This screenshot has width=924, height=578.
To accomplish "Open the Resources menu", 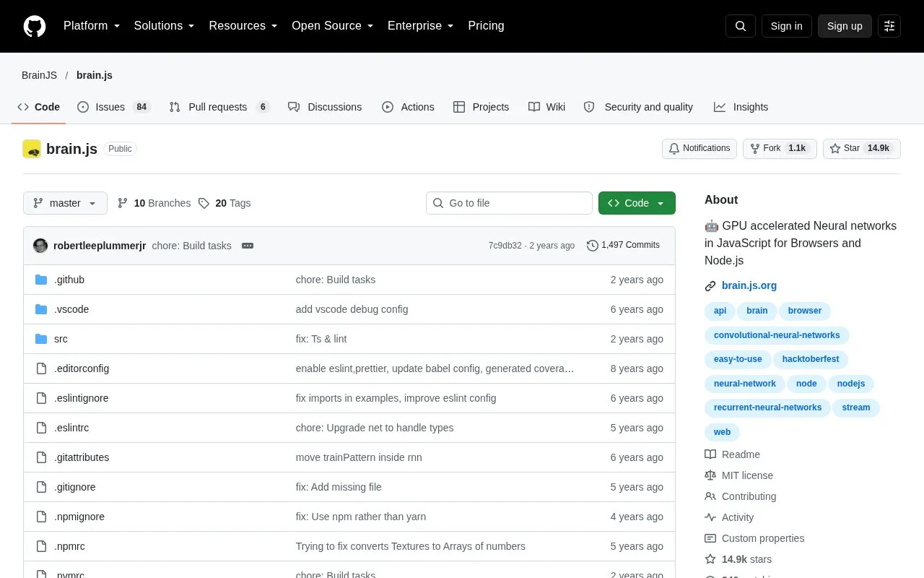I will click(x=243, y=26).
